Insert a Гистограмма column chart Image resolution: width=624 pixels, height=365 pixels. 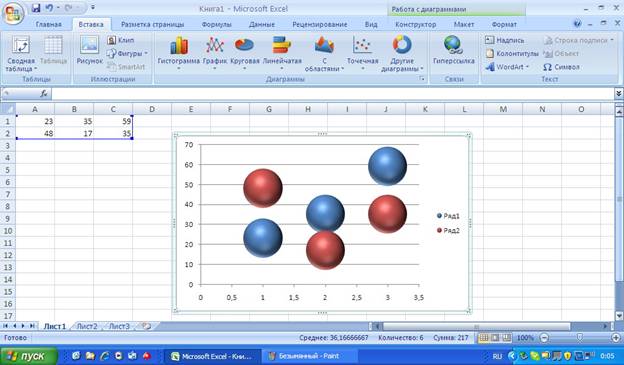(179, 53)
